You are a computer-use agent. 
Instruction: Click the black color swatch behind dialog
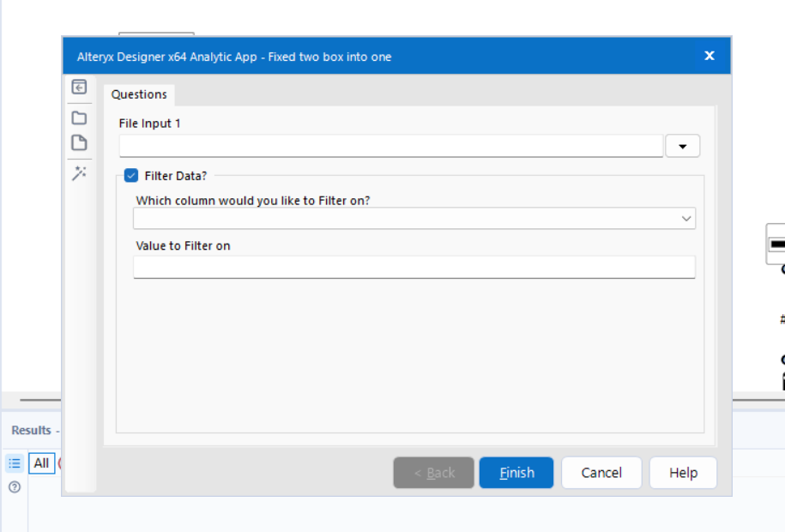click(777, 245)
